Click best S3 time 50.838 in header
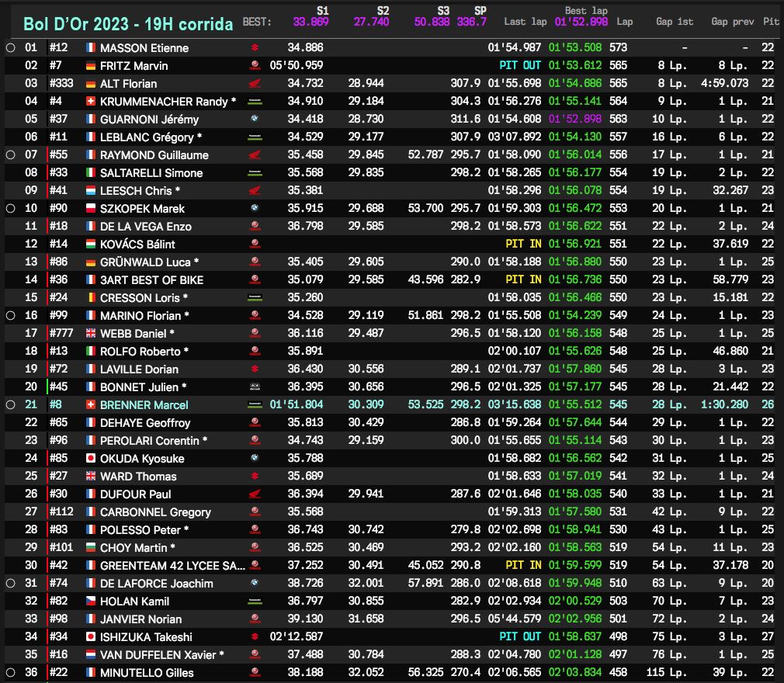Screen dimensions: 784x683 coord(432,22)
